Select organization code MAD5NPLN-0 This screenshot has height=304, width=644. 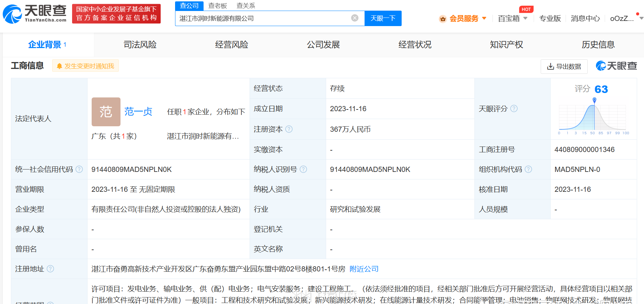(577, 169)
